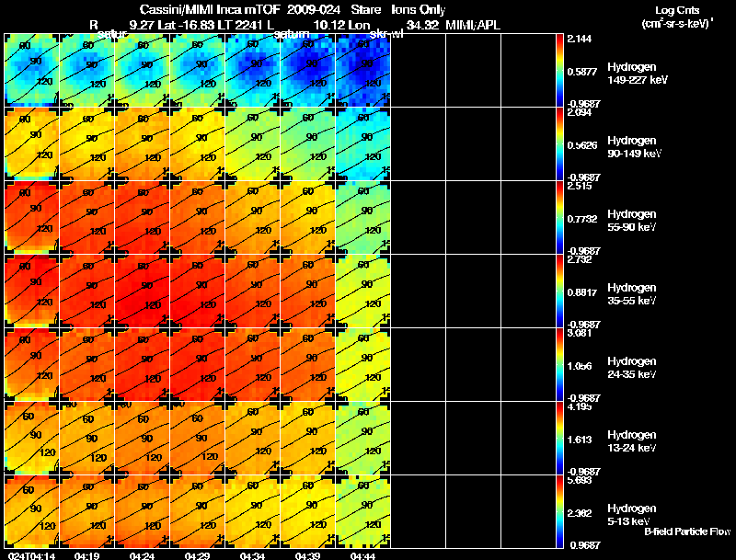
Task: Click the color bar beside Hydrogen 149-227 keV
Action: point(559,70)
